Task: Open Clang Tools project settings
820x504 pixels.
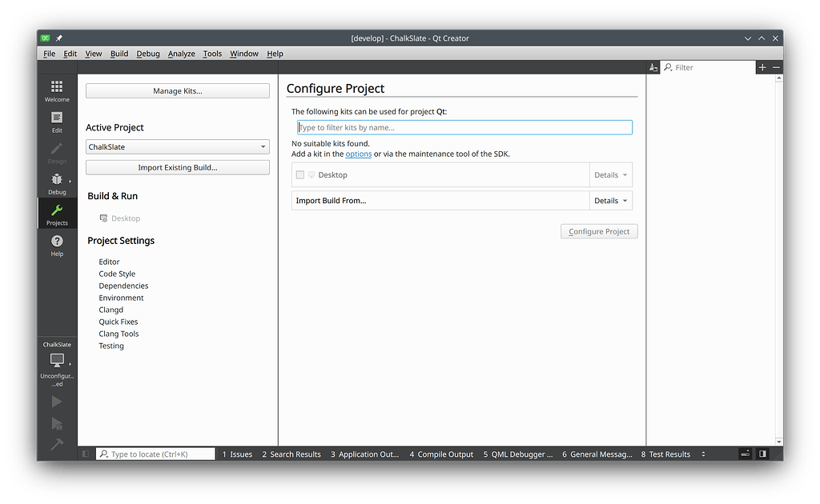Action: pyautogui.click(x=119, y=334)
